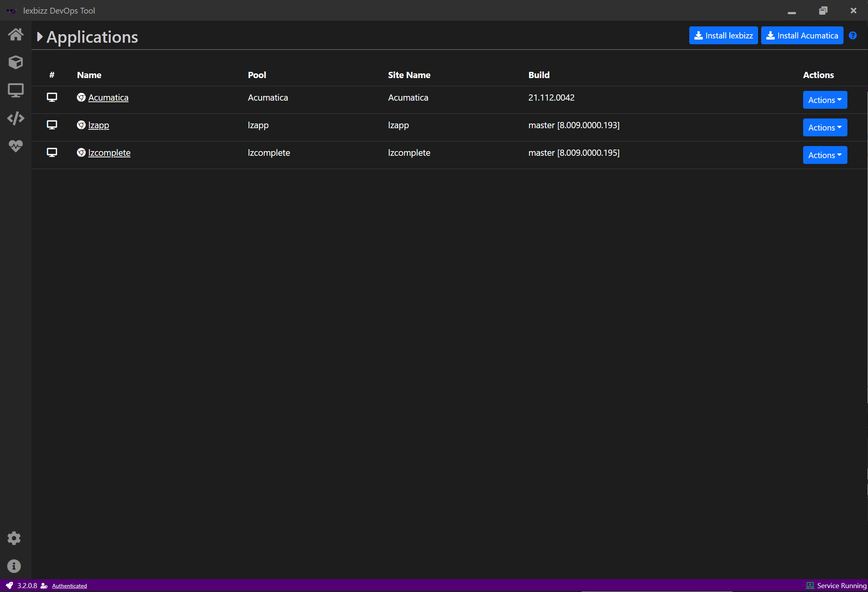Open the Home sidebar icon
Screen dimensions: 868x592
click(x=16, y=35)
